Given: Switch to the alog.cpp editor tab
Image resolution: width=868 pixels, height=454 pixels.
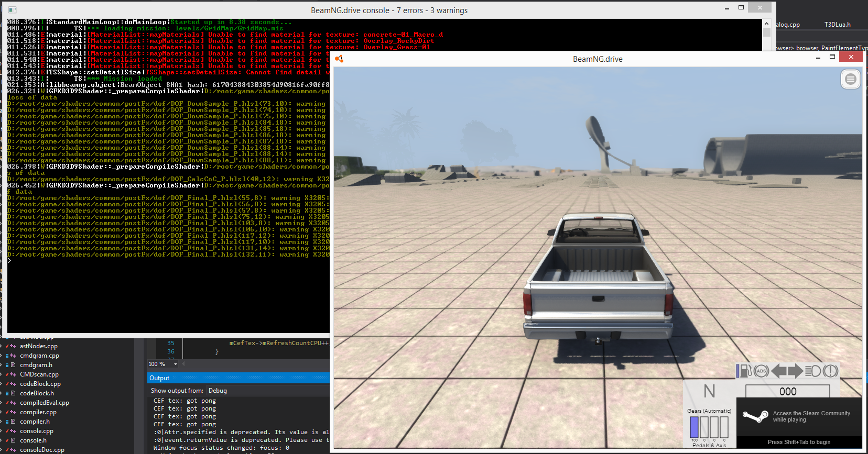Looking at the screenshot, I should (x=788, y=25).
